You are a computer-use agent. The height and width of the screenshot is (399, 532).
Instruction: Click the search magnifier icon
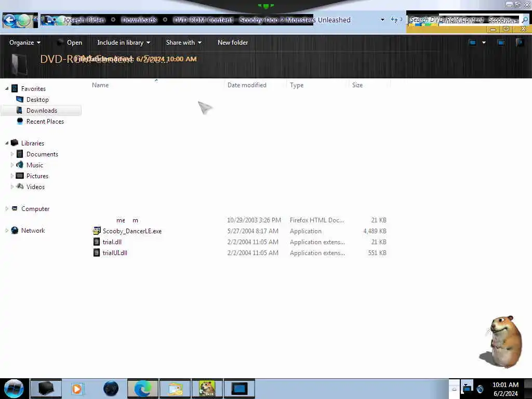pyautogui.click(x=525, y=20)
